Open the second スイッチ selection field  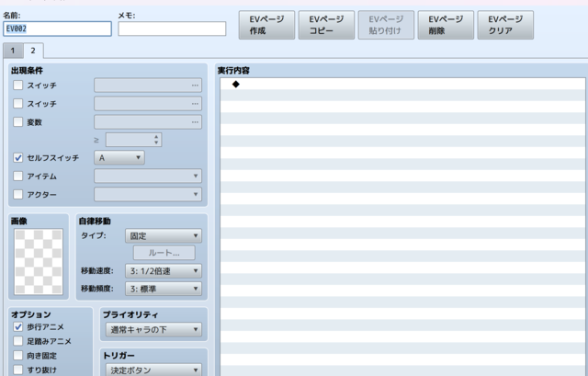(148, 104)
